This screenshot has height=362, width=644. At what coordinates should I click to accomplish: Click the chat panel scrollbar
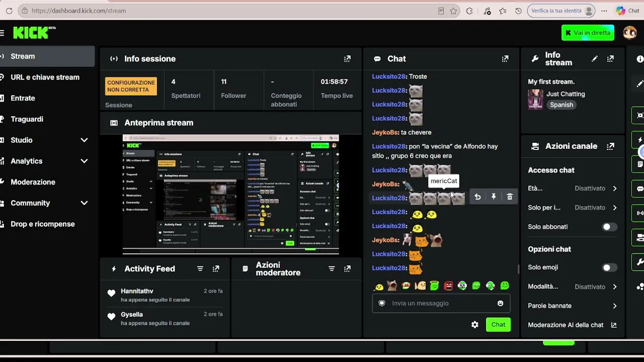(518, 270)
